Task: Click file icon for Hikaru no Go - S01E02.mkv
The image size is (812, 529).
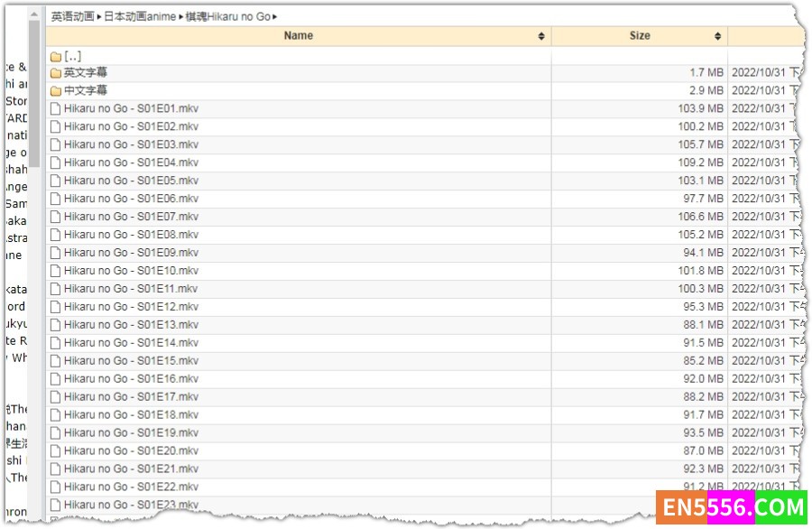Action: click(x=55, y=127)
